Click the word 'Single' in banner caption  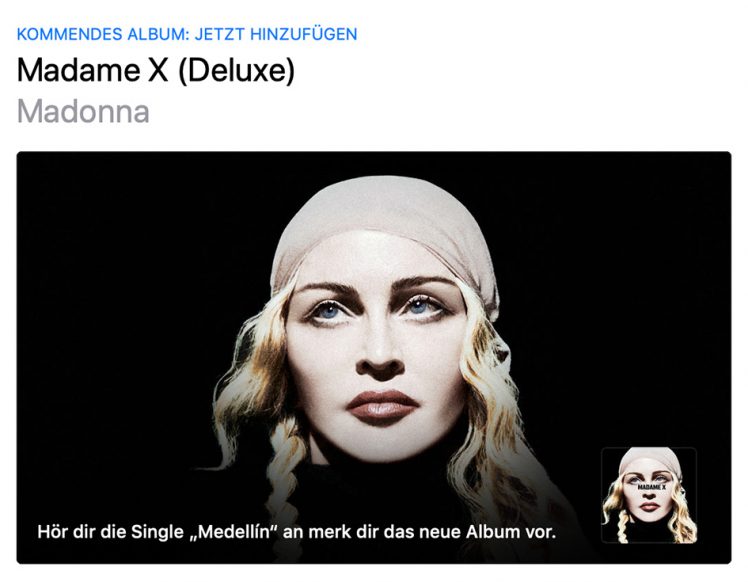(157, 531)
